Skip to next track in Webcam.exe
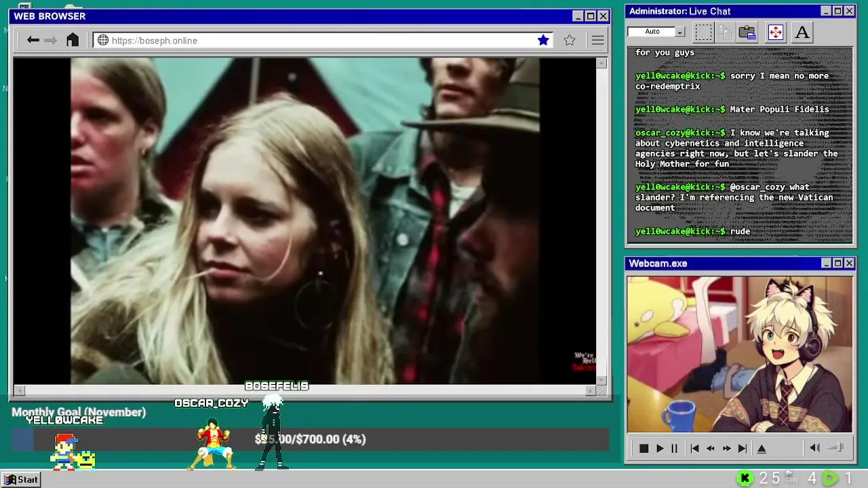Image resolution: width=868 pixels, height=488 pixels. (x=743, y=449)
